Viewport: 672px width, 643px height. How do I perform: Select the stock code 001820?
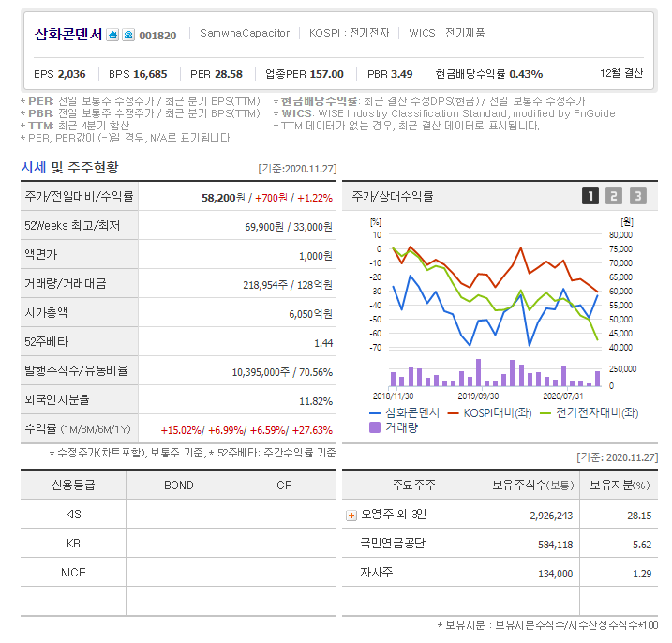pyautogui.click(x=157, y=36)
